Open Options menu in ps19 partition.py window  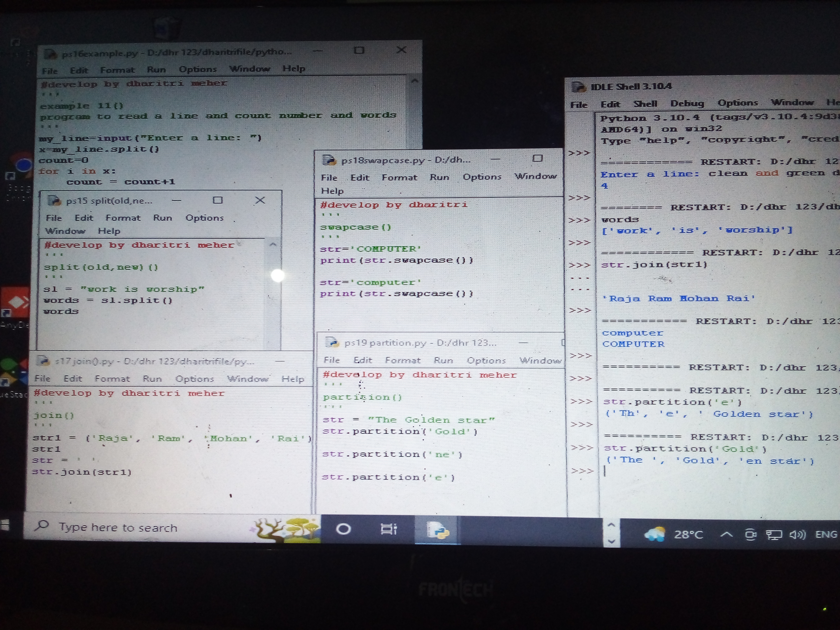click(486, 360)
